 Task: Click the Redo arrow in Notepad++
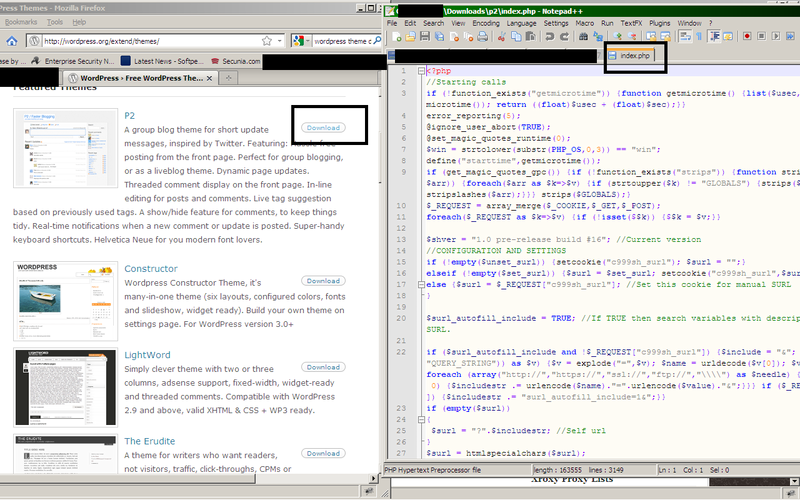(x=564, y=36)
